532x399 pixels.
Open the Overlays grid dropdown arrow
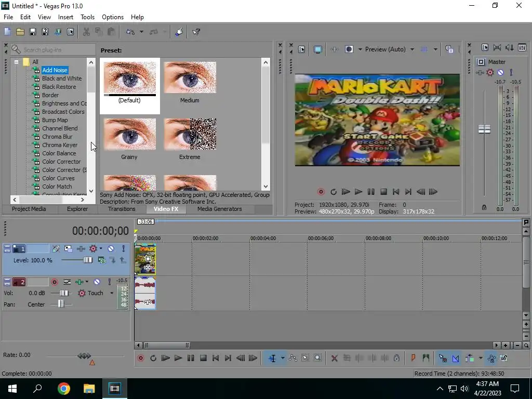coord(435,49)
